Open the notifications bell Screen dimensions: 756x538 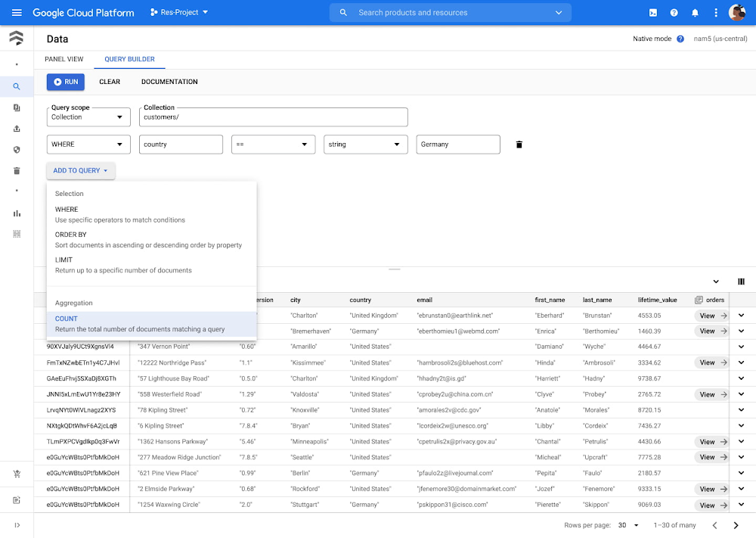(x=695, y=13)
